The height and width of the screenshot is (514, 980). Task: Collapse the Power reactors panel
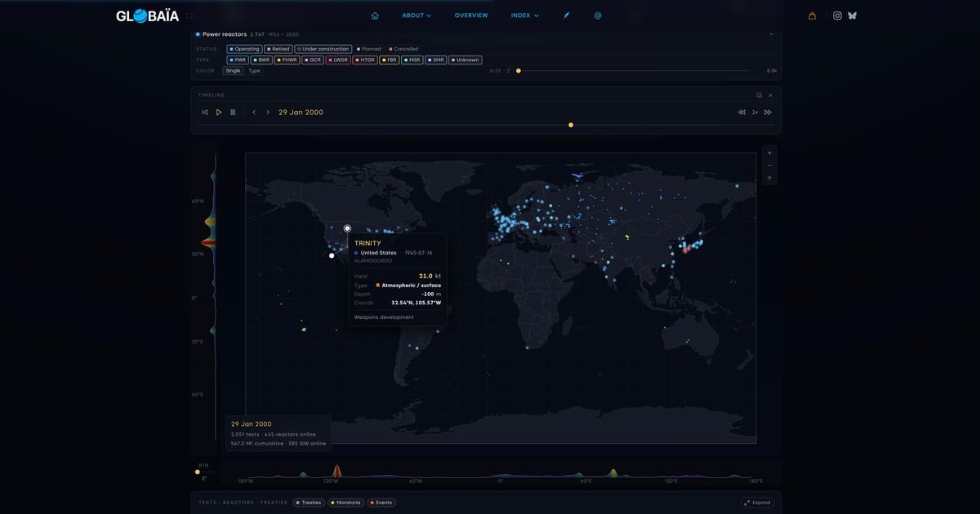pyautogui.click(x=771, y=34)
